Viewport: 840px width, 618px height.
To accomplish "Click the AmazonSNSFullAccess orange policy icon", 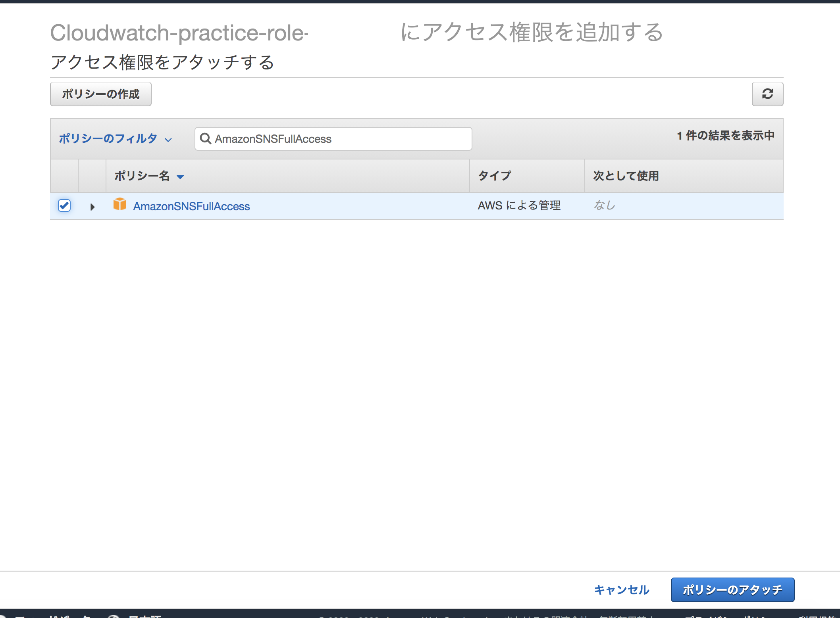I will pos(120,205).
